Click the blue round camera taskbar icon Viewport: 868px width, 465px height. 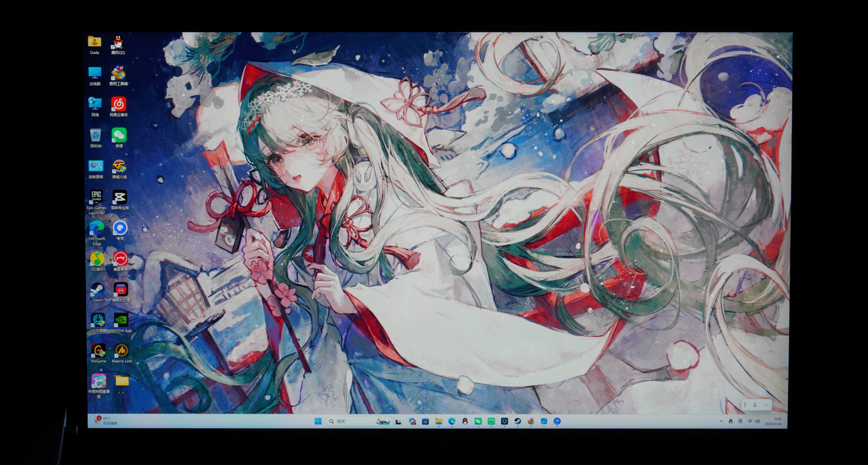(x=557, y=421)
